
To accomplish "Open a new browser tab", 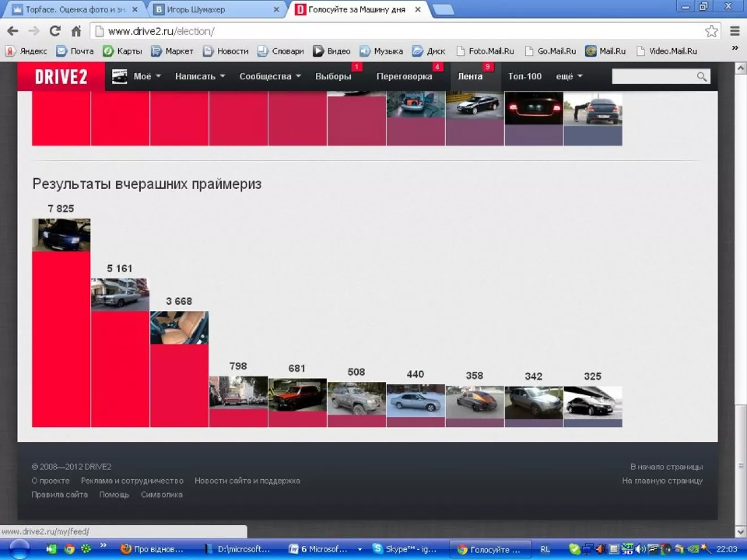I will point(443,10).
